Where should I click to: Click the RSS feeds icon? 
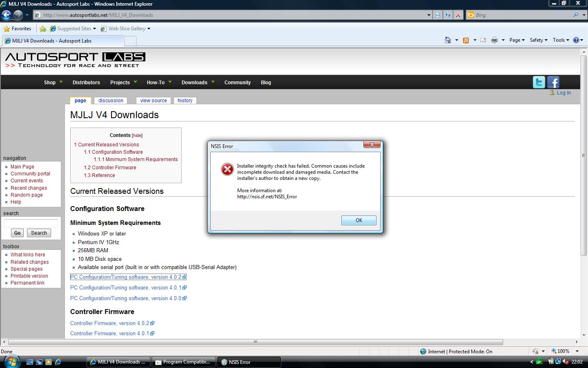465,40
